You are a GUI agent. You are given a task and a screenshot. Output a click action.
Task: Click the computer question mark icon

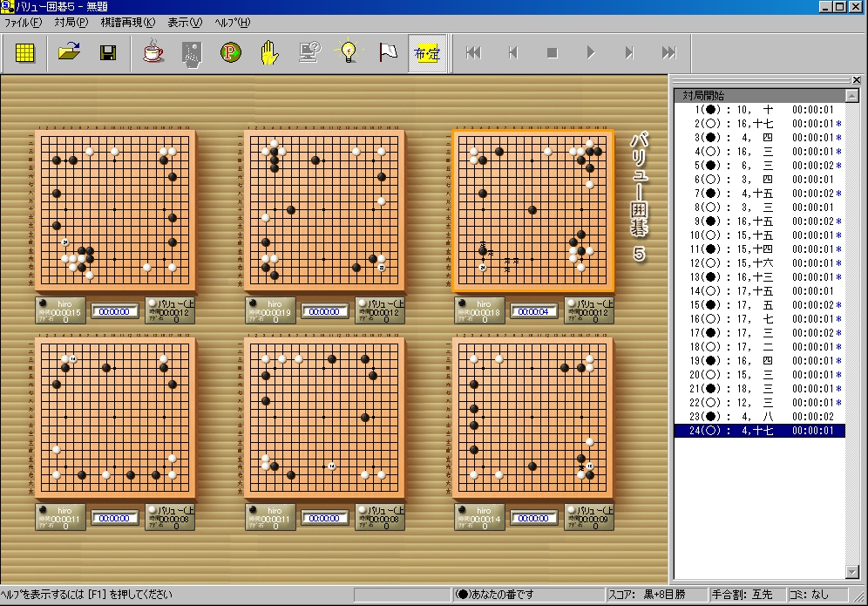pyautogui.click(x=309, y=53)
